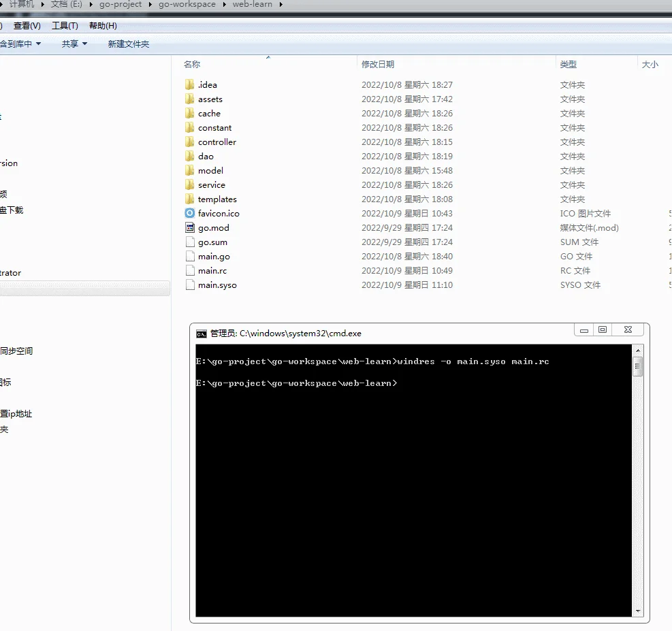Select the model folder icon

pyautogui.click(x=190, y=170)
